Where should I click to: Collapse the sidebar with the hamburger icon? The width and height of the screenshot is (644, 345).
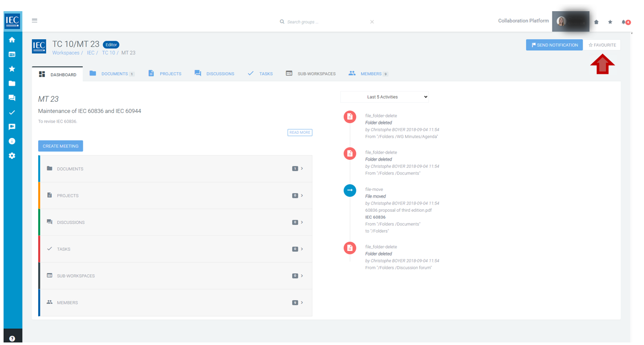34,20
